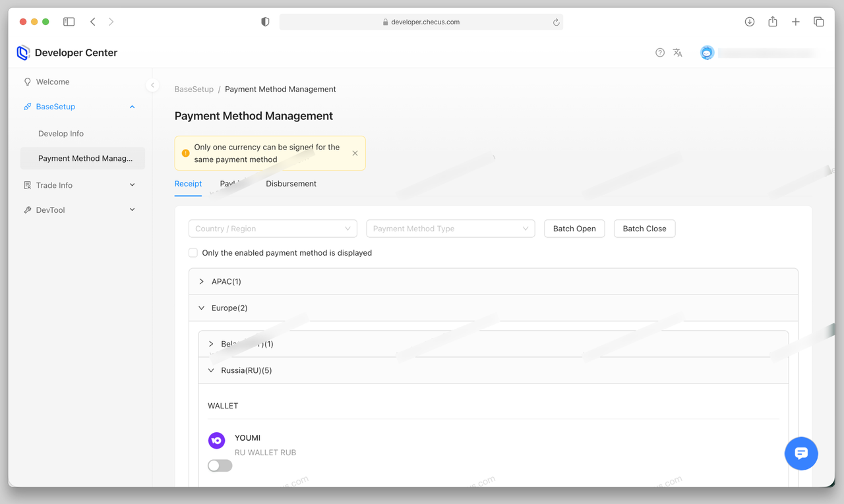
Task: Open Develop Info in the sidebar
Action: tap(61, 134)
